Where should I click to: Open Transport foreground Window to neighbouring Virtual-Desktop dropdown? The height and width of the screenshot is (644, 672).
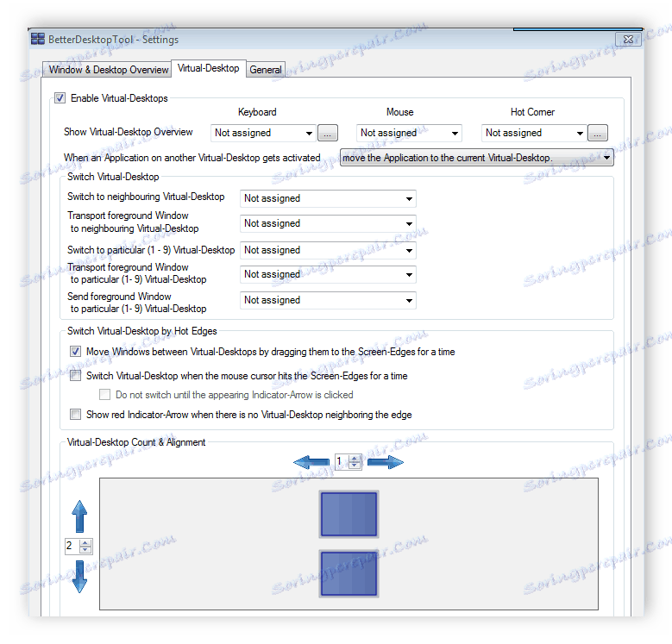pos(328,223)
